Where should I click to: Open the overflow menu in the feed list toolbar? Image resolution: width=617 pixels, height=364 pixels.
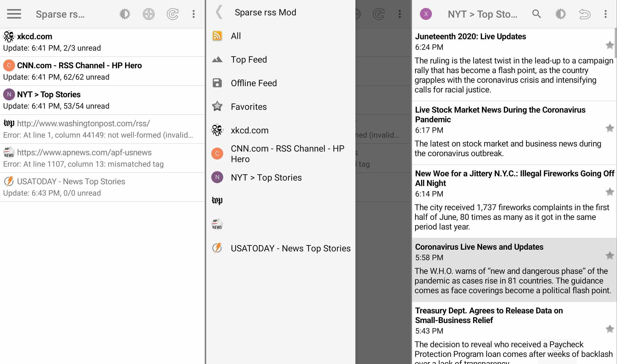click(194, 14)
